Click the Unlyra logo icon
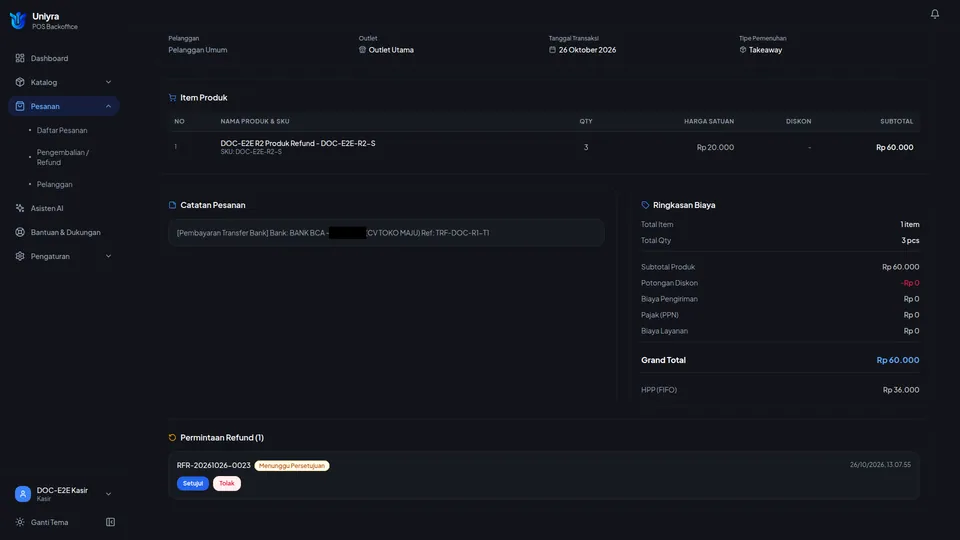This screenshot has width=960, height=540. pos(18,20)
